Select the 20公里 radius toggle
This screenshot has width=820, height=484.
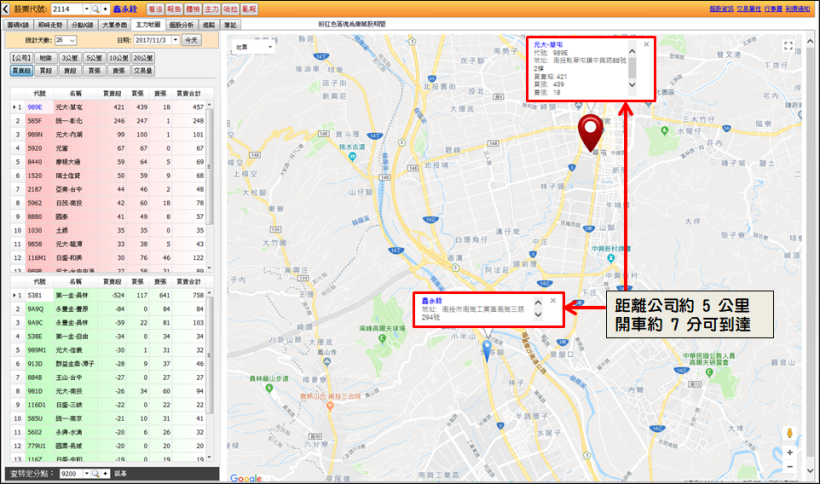coord(143,58)
